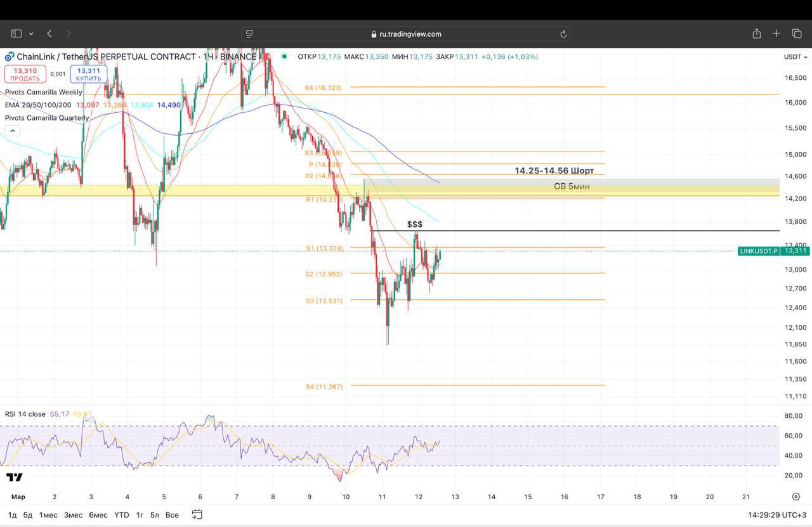Select EMA 20/50/100/200 indicator legend

click(x=38, y=105)
